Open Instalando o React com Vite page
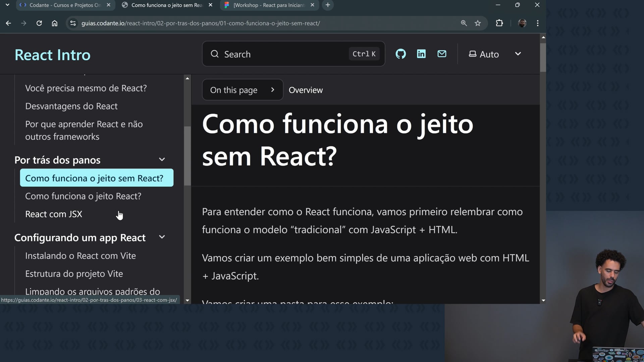The image size is (644, 362). (x=80, y=256)
